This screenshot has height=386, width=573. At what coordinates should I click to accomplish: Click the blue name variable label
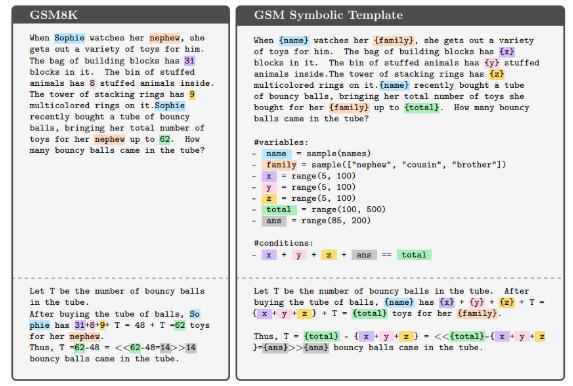276,154
